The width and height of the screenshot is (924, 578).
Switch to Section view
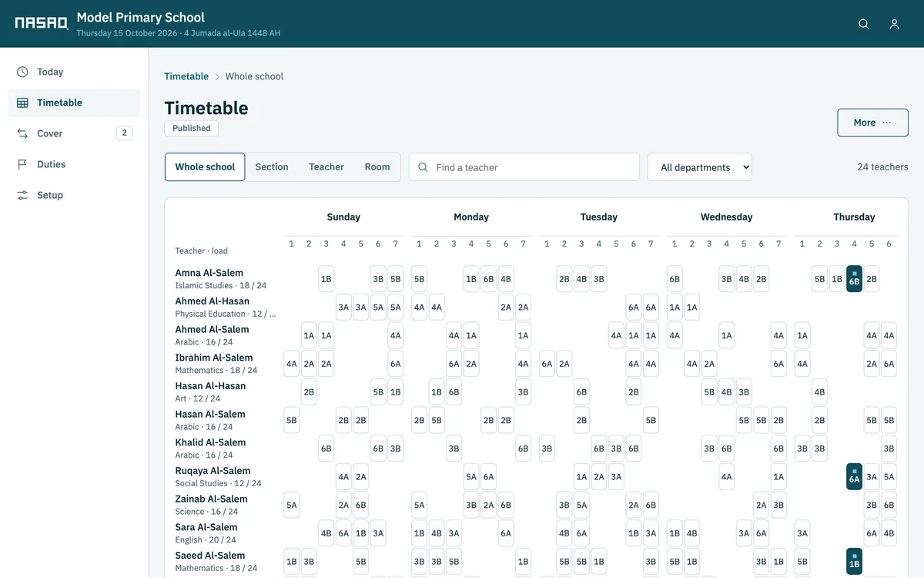272,166
